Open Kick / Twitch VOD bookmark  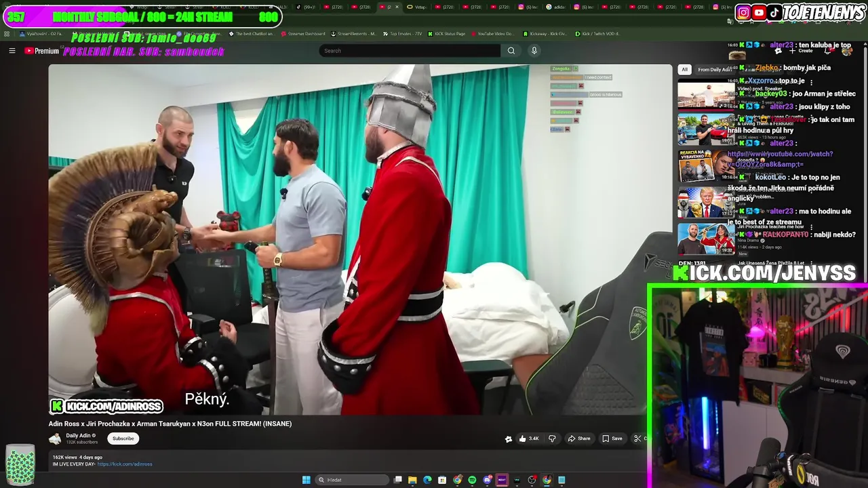597,33
